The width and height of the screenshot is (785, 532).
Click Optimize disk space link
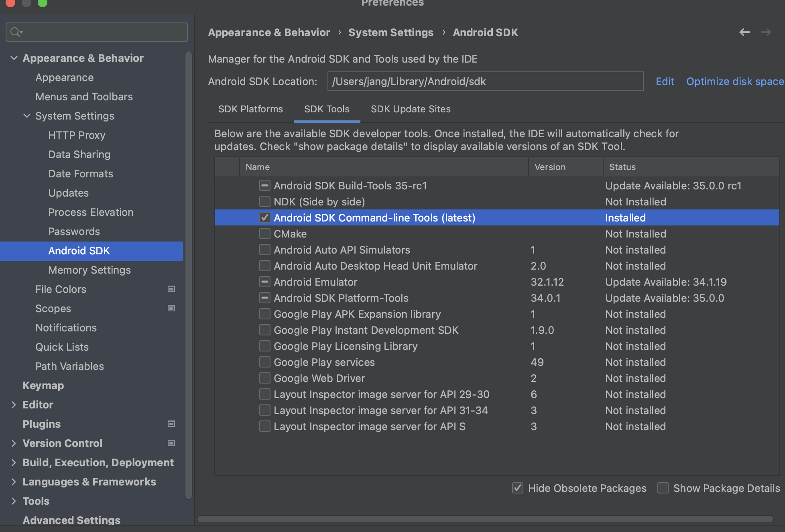(734, 81)
